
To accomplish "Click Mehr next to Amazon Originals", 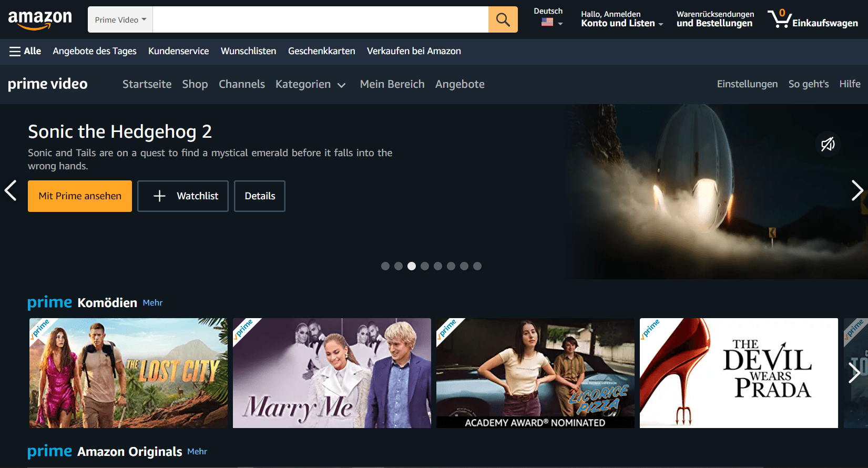I will 197,452.
